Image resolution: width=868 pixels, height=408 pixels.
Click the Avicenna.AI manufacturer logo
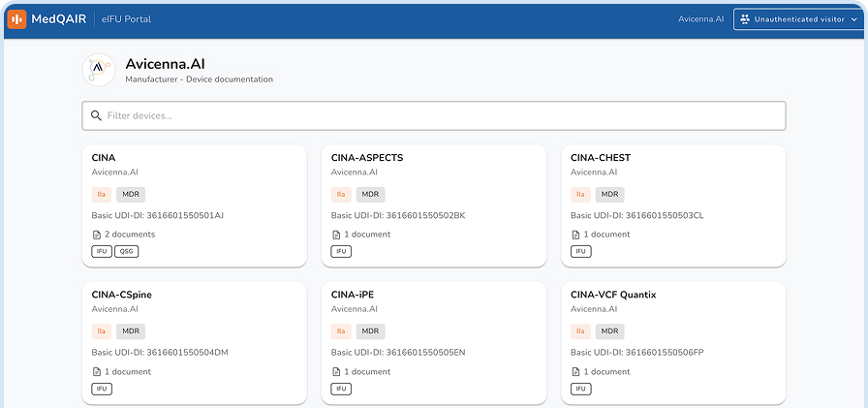point(99,70)
